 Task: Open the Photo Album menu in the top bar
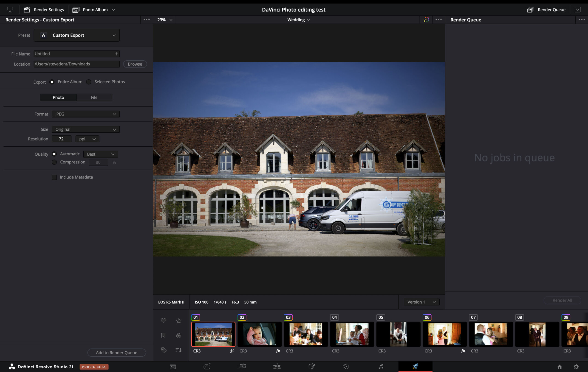click(94, 9)
